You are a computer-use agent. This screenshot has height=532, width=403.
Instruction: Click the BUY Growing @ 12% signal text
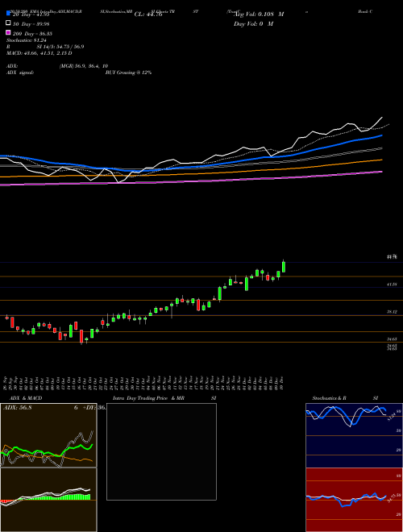click(x=128, y=73)
